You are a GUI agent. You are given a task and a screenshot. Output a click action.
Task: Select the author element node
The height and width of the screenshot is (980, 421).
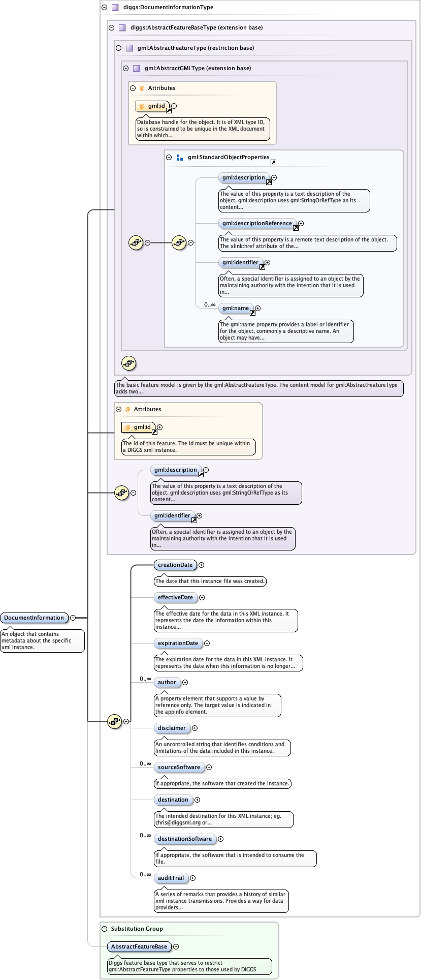click(167, 682)
